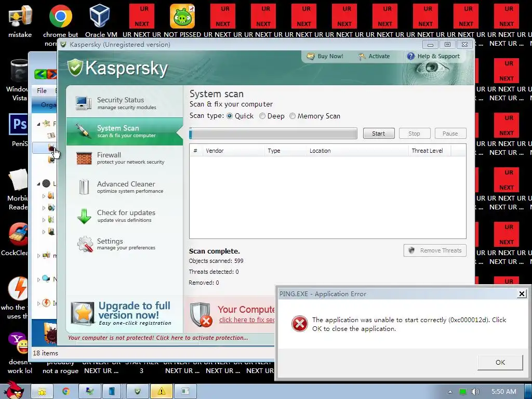Viewport: 532px width, 399px height.
Task: Open the file explorer folder taskbar button
Action: coord(42,391)
